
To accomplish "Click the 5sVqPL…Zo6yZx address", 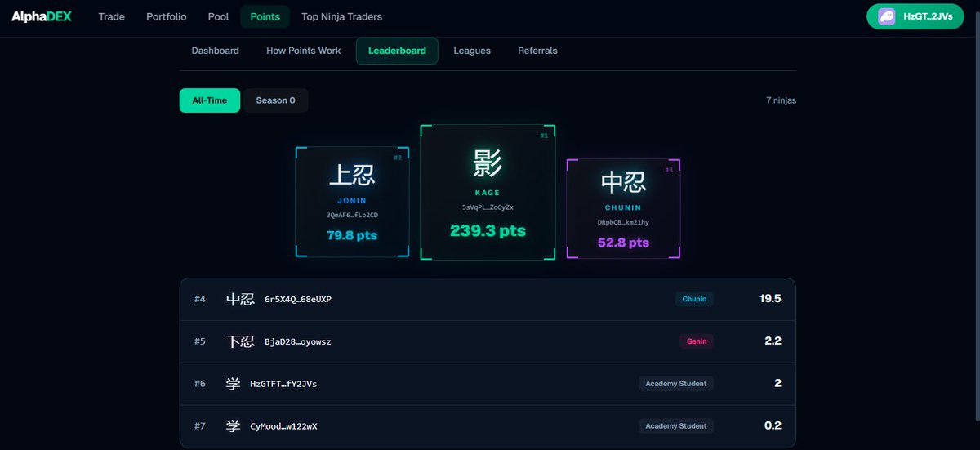I will 488,207.
